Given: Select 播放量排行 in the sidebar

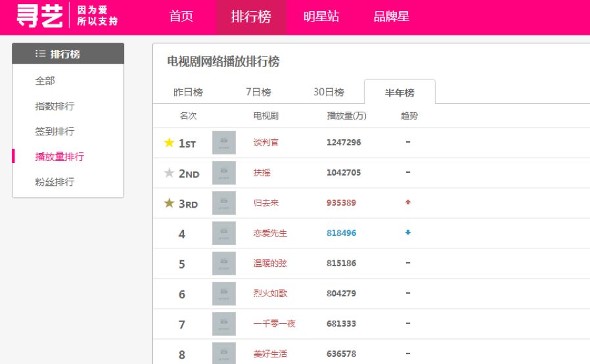Looking at the screenshot, I should 59,156.
